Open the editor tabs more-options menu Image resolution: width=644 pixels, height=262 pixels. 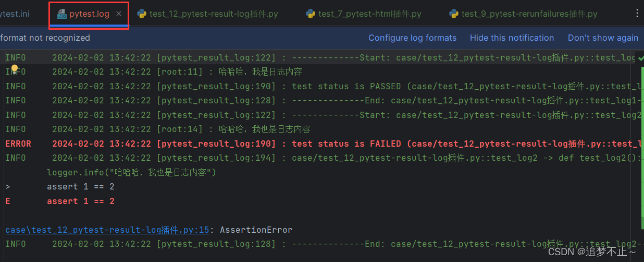[637, 14]
